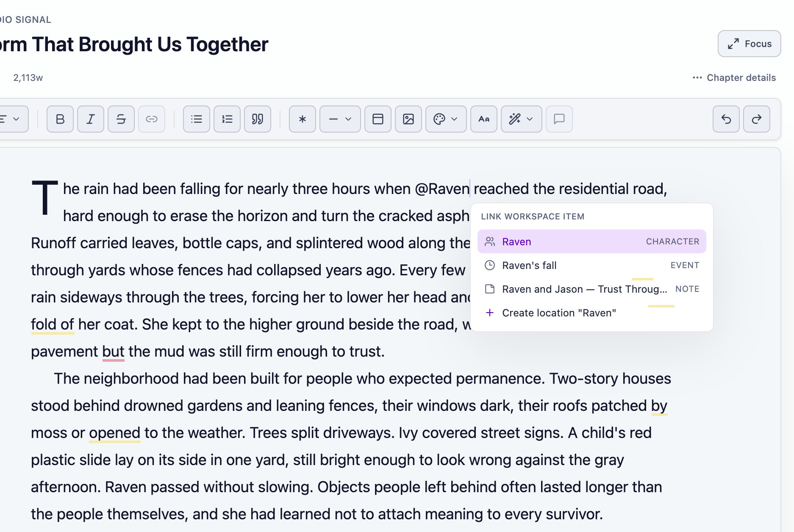
Task: Enter Focus mode
Action: click(750, 44)
